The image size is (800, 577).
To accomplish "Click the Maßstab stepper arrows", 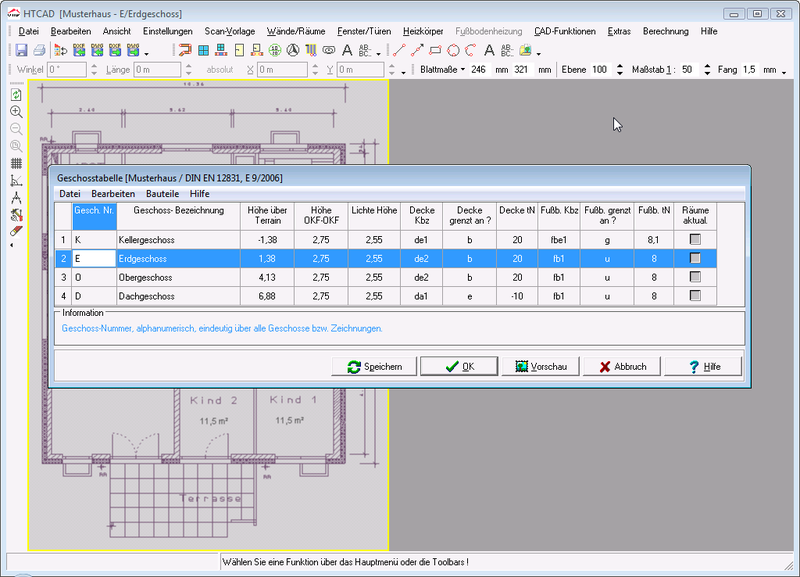I will 707,69.
